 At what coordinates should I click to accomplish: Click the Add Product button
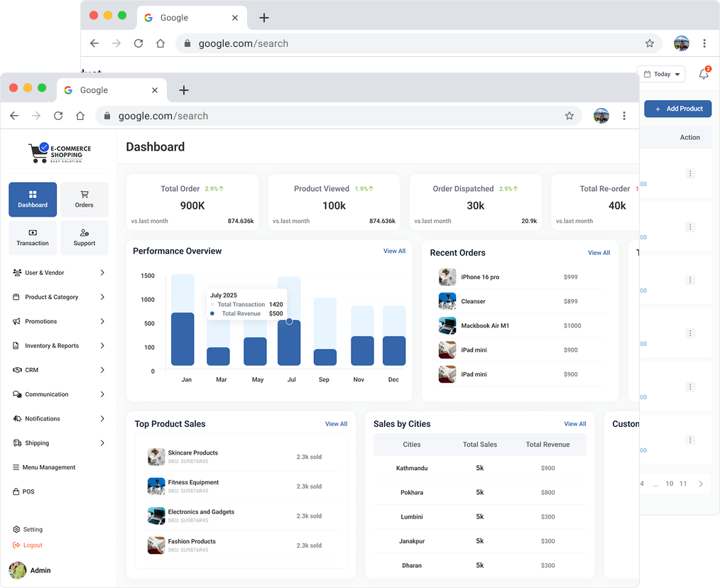pyautogui.click(x=677, y=109)
